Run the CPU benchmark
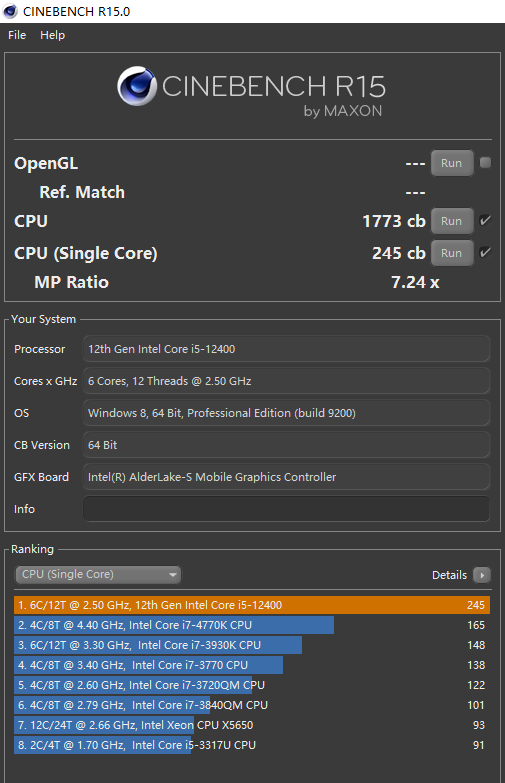Viewport: 505px width, 783px height. pos(452,221)
